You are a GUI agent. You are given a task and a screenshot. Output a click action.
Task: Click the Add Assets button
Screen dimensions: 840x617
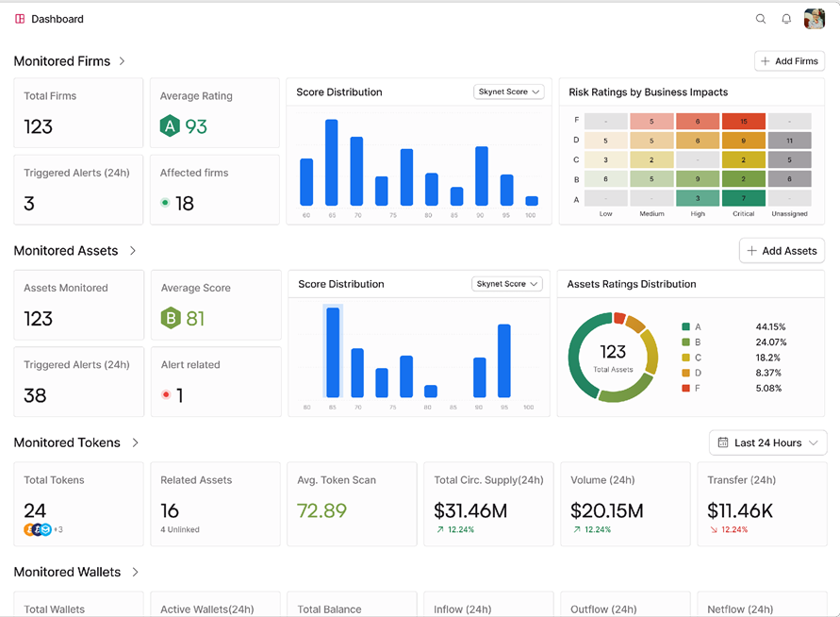pos(782,250)
